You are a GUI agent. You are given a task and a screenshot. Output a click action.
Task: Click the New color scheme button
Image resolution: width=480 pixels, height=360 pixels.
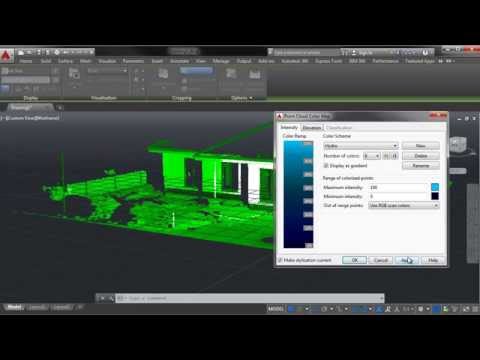click(421, 146)
